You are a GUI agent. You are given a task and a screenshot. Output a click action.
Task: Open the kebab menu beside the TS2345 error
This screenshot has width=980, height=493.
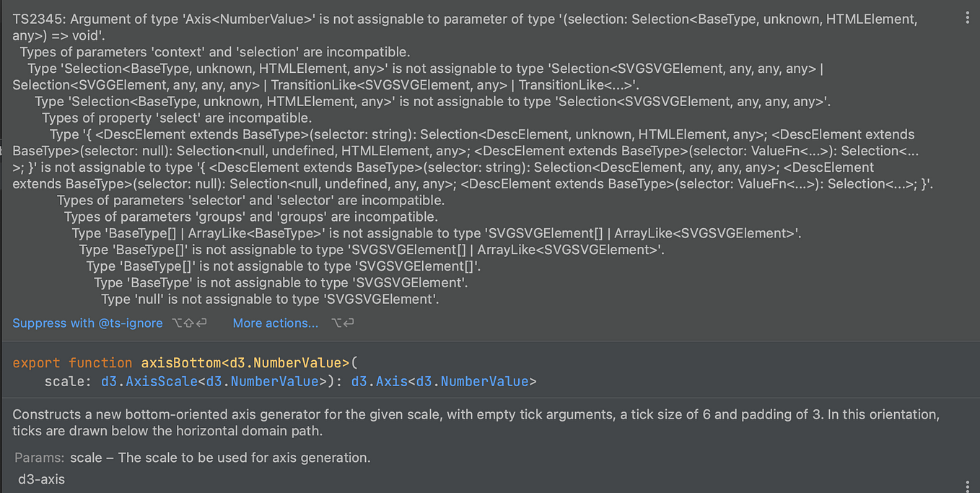pyautogui.click(x=967, y=19)
